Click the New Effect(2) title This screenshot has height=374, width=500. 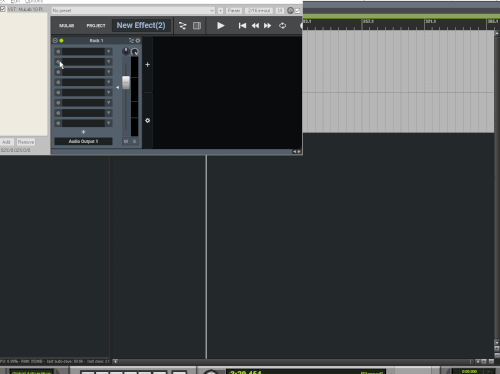point(141,25)
